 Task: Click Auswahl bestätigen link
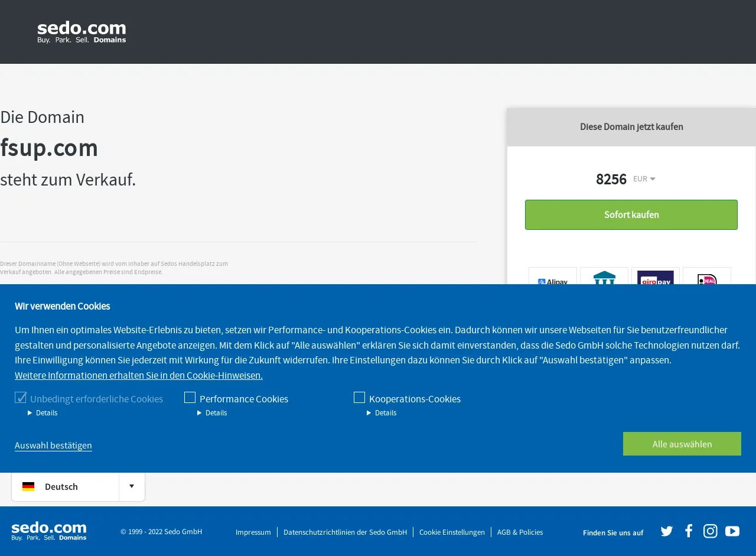[53, 446]
